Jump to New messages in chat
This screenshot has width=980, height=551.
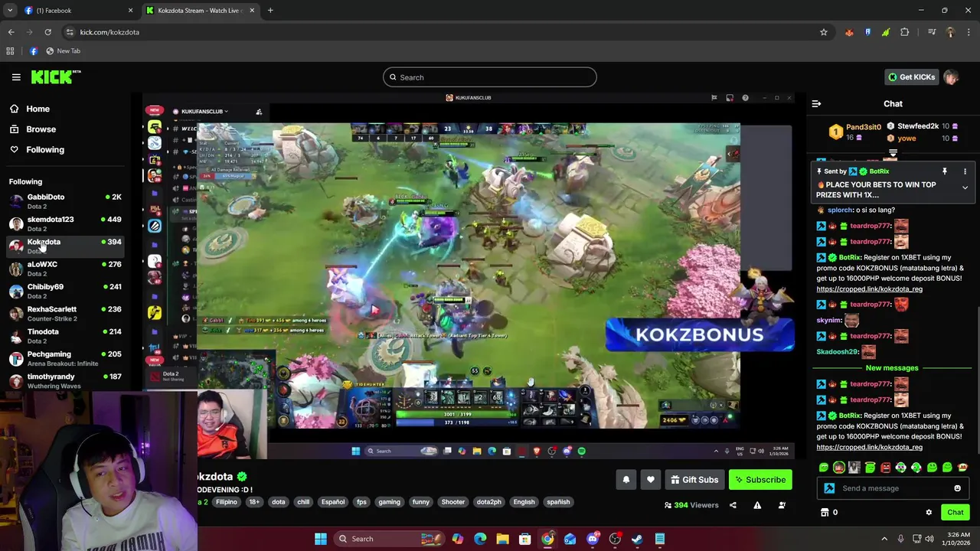(x=892, y=368)
